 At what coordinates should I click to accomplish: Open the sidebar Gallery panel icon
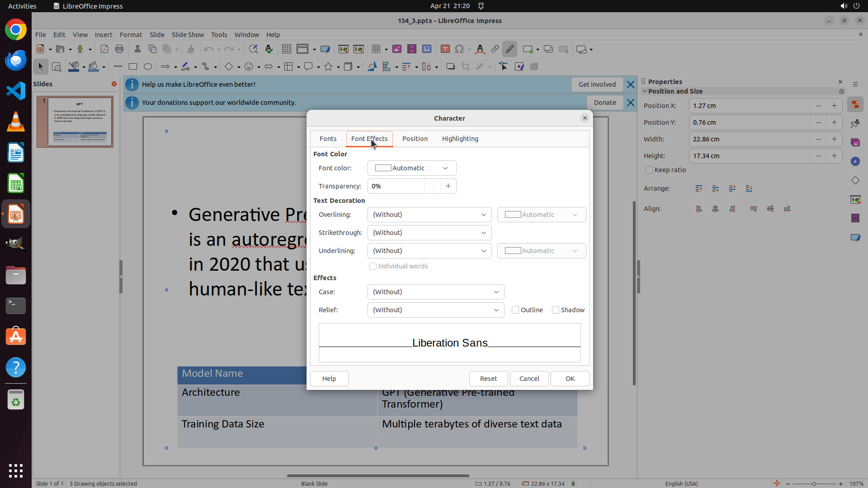click(855, 143)
